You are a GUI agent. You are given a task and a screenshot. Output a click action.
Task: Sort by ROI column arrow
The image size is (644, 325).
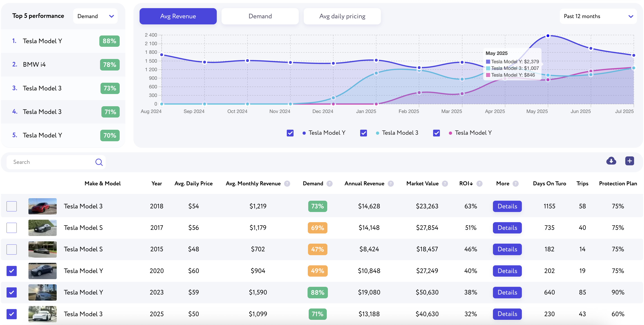point(471,184)
